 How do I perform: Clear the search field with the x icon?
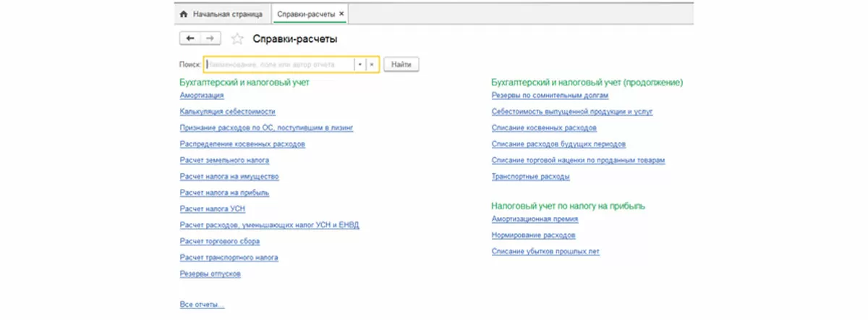[x=372, y=64]
